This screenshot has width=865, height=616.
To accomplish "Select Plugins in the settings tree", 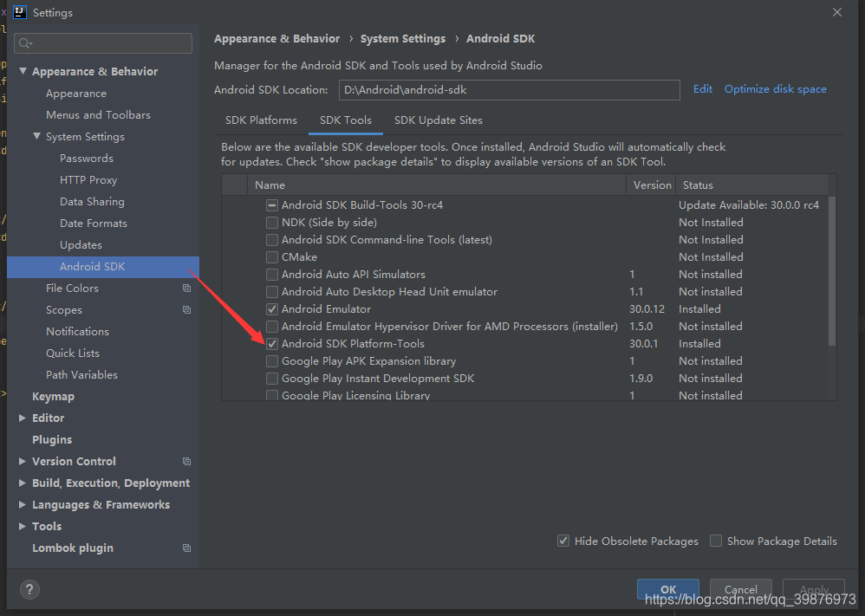I will point(52,439).
